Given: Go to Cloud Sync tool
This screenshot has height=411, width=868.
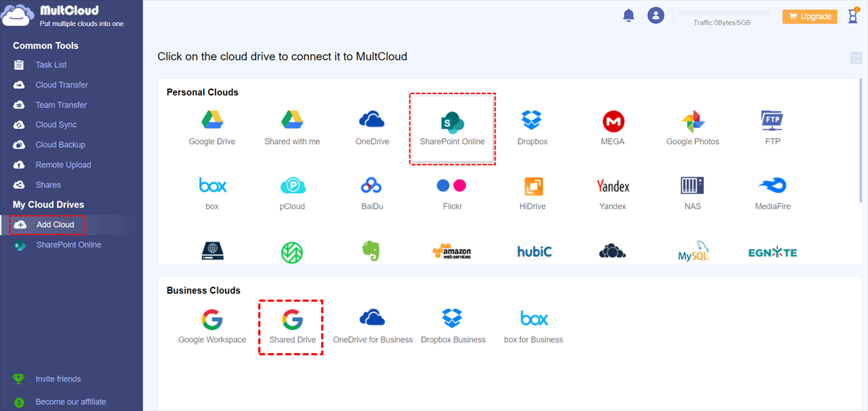Looking at the screenshot, I should (56, 124).
